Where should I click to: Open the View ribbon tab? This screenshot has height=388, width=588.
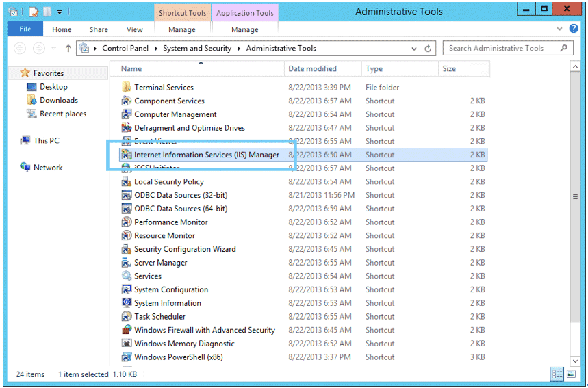pyautogui.click(x=135, y=29)
